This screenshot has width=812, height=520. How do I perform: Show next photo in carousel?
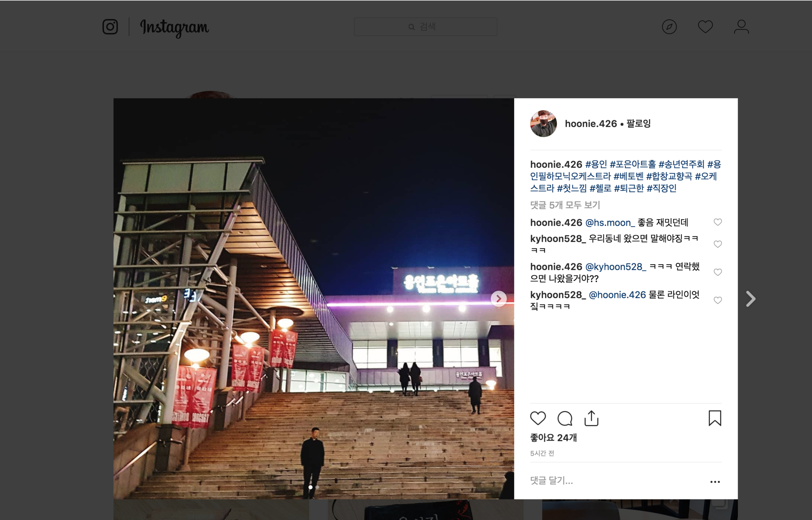coord(498,299)
